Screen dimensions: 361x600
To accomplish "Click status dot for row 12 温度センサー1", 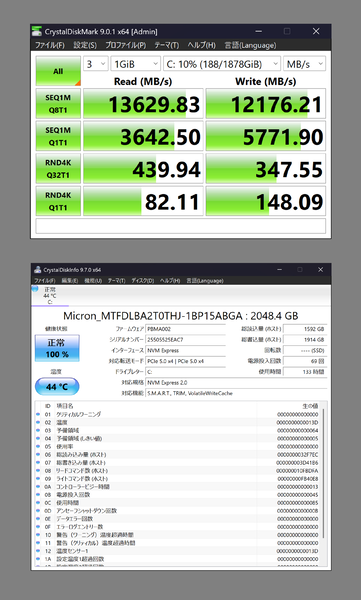I will point(38,551).
